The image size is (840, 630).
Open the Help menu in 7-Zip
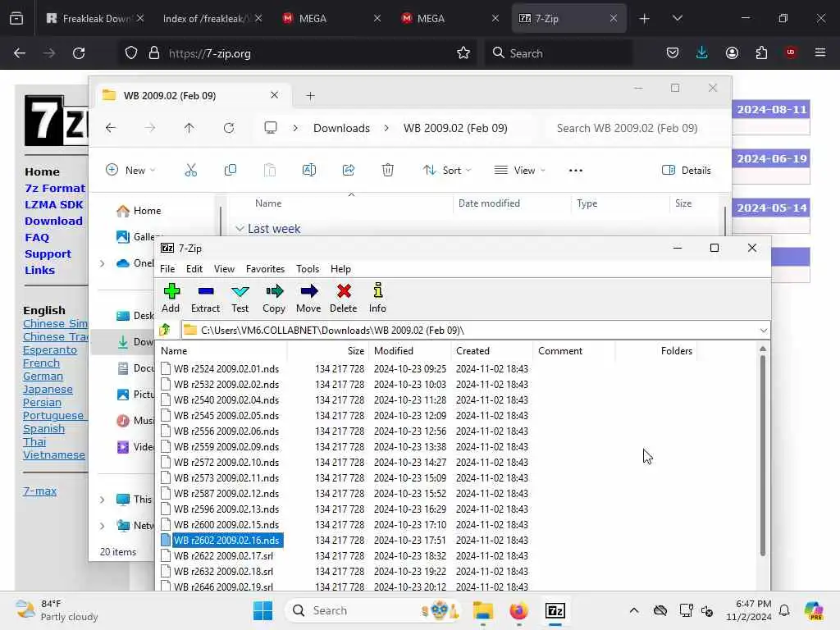[340, 269]
